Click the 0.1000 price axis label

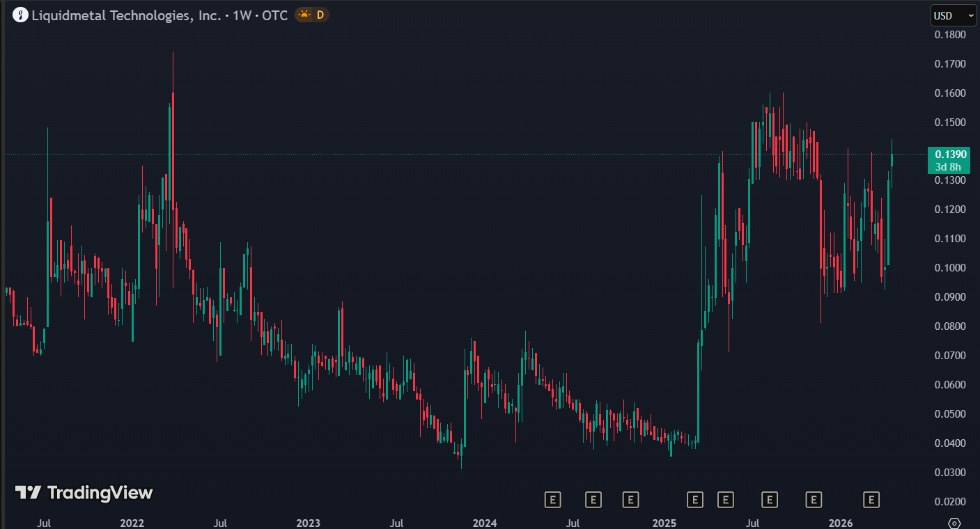[x=950, y=268]
